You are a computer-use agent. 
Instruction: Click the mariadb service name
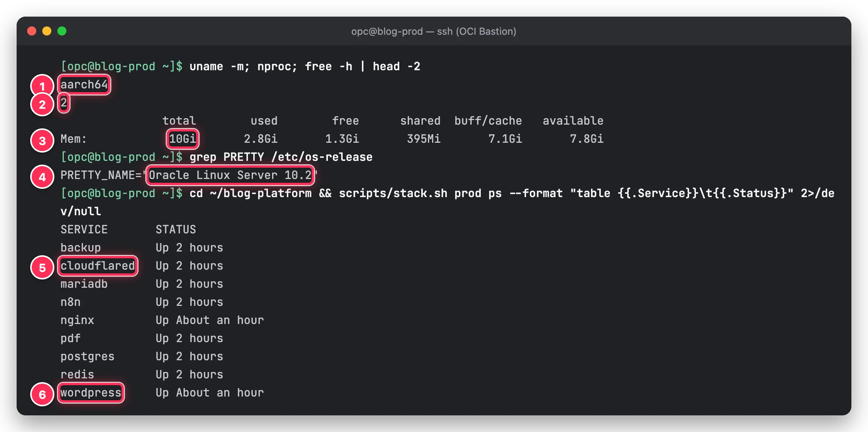coord(84,284)
